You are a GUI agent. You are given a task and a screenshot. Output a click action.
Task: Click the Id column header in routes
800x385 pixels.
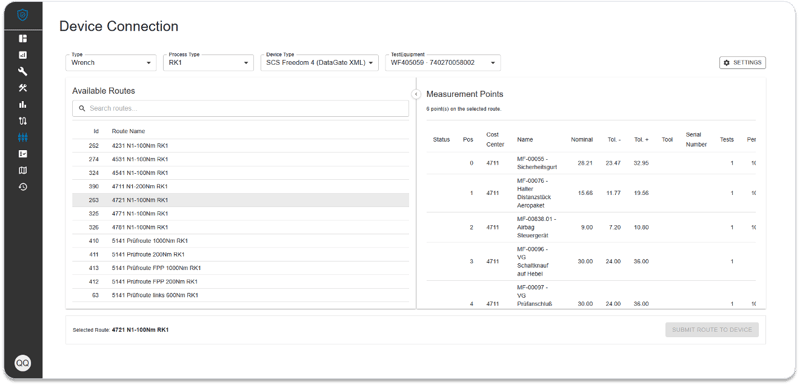click(x=96, y=131)
